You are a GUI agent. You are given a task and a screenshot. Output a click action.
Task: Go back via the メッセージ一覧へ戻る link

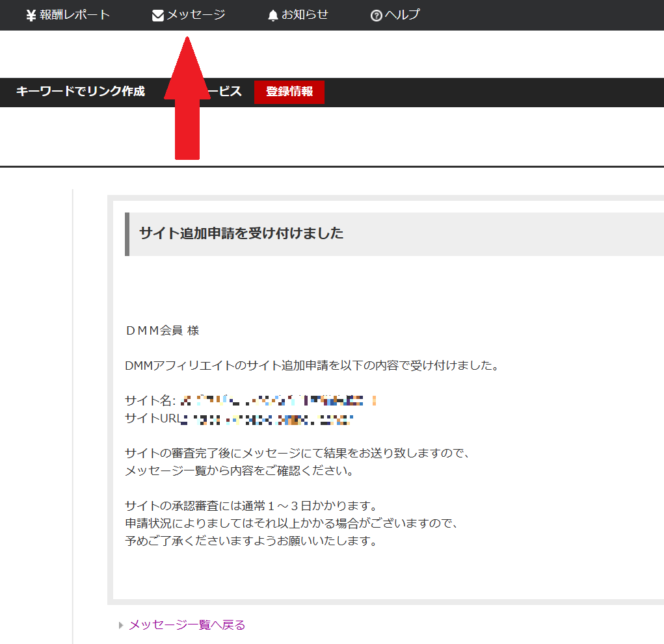pyautogui.click(x=187, y=625)
